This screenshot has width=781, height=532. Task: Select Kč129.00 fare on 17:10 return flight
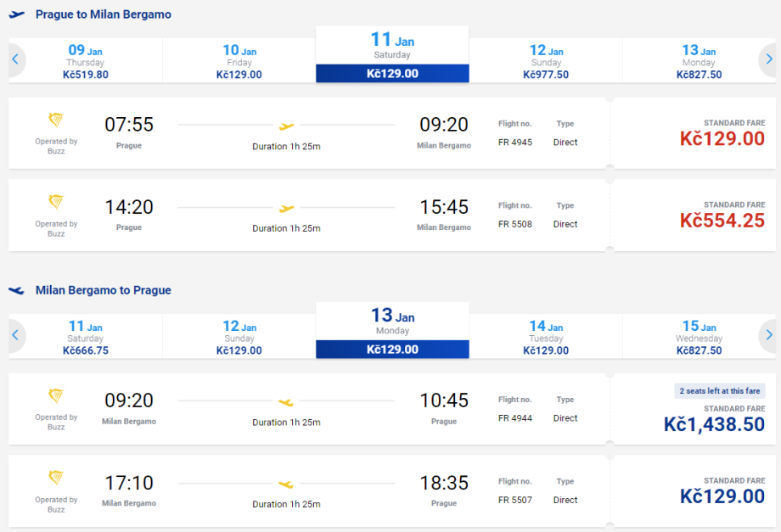pos(722,496)
